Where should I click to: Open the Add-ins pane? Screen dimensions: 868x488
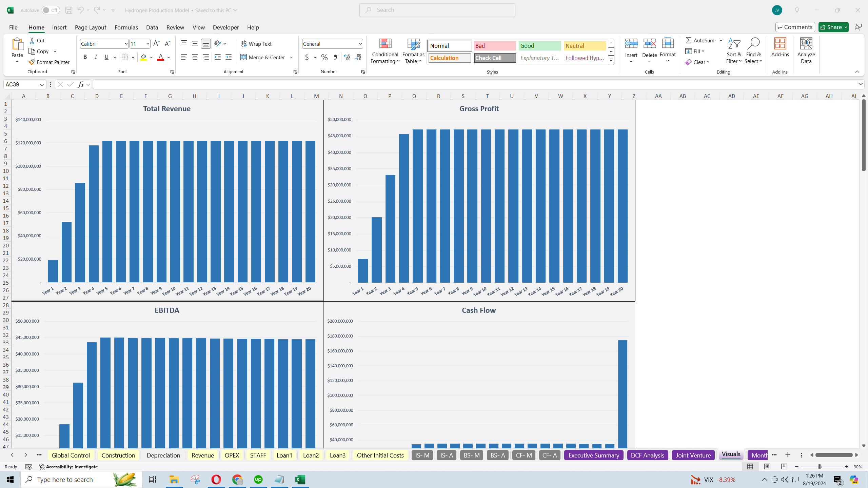(x=780, y=47)
